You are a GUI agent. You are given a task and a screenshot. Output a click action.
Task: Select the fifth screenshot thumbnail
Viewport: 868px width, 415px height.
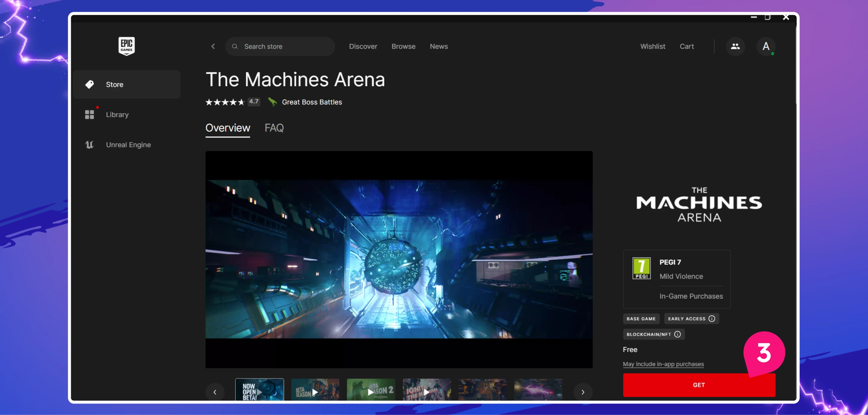[x=483, y=389]
